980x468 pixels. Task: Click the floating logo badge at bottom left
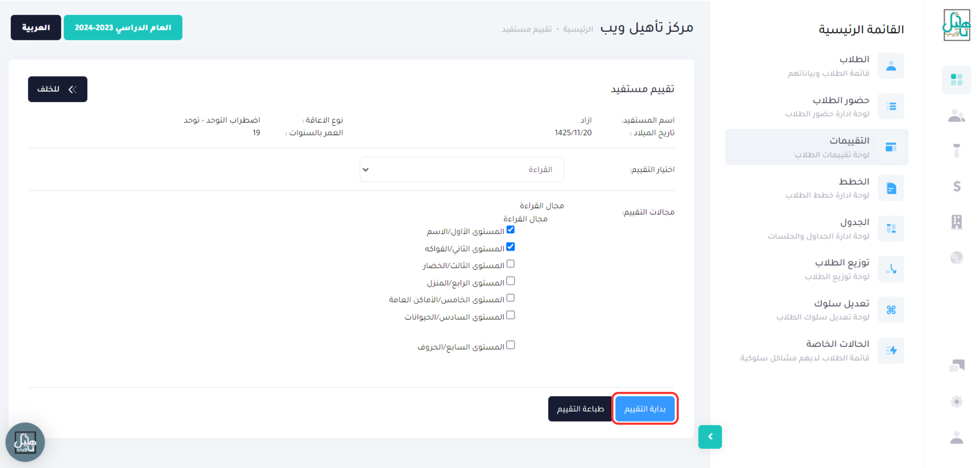tap(25, 442)
